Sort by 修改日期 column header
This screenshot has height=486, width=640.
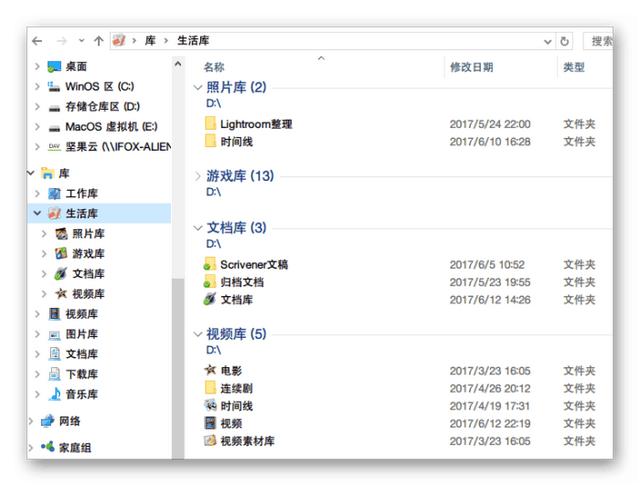click(x=471, y=67)
